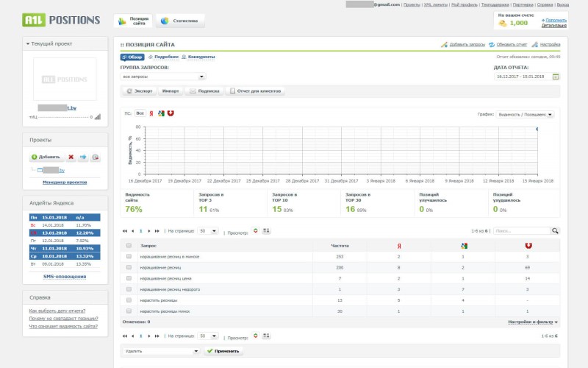Image resolution: width=588 pixels, height=368 pixels.
Task: Click the clock icon in Проекты panel
Action: [96, 157]
